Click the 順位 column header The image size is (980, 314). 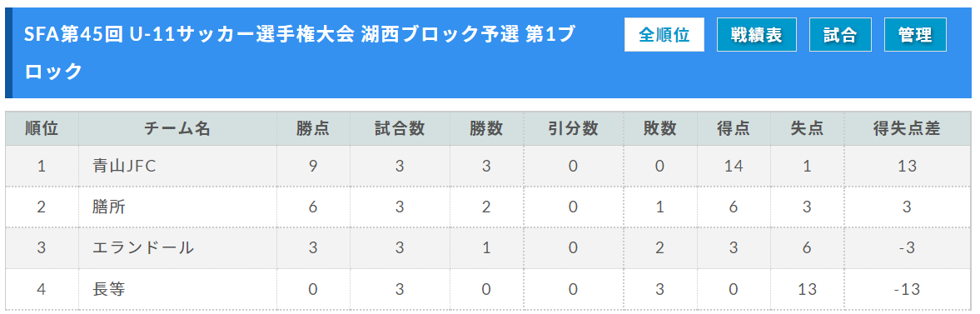coord(42,129)
